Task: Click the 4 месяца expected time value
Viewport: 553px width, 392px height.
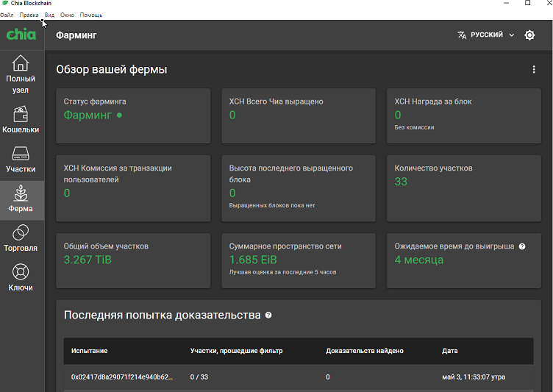Action: 418,260
